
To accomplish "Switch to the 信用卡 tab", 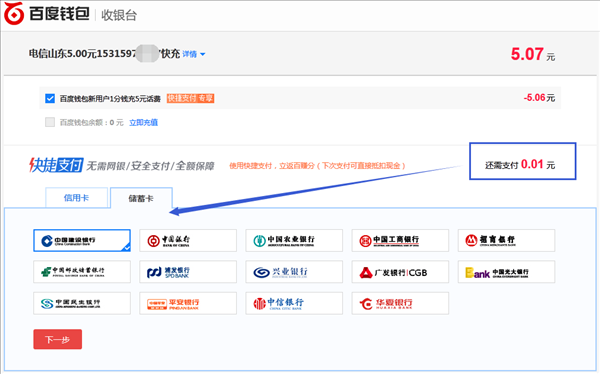I will point(77,198).
